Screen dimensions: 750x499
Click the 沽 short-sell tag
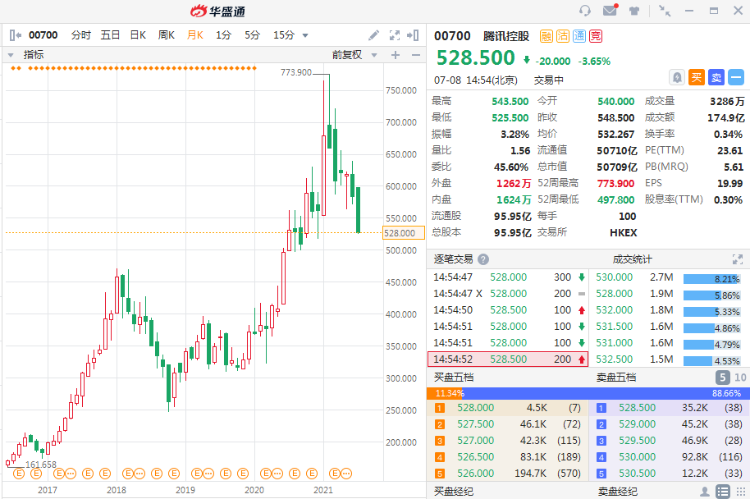point(562,36)
